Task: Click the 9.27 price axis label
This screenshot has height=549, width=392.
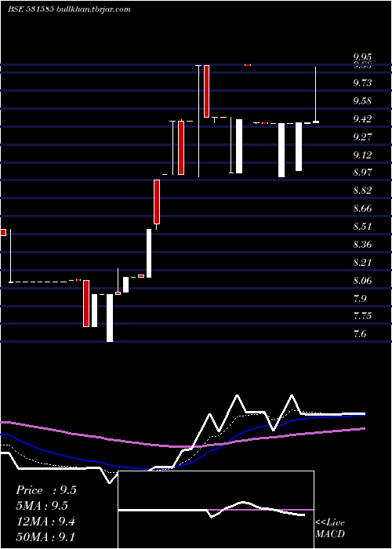Action: 362,137
